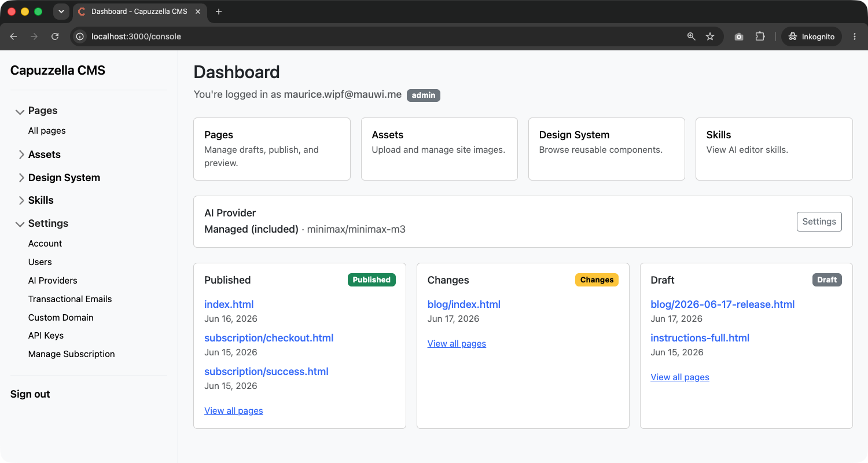Bookmark page with the star icon

(710, 36)
